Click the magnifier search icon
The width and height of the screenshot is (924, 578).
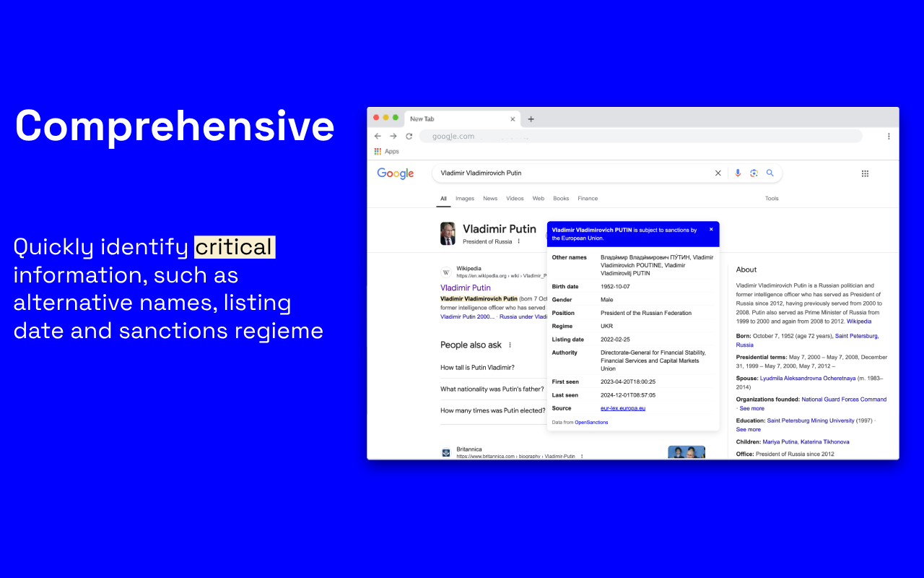(770, 173)
